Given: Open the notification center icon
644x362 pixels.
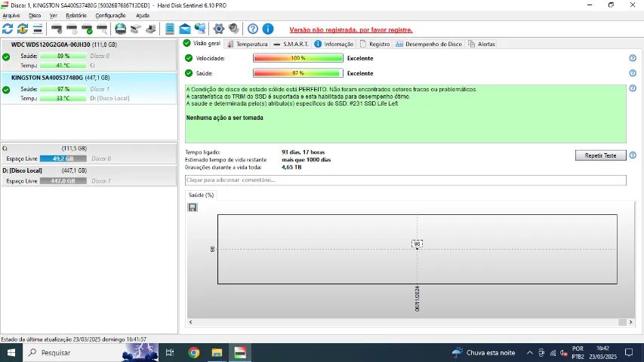Looking at the screenshot, I should point(629,352).
